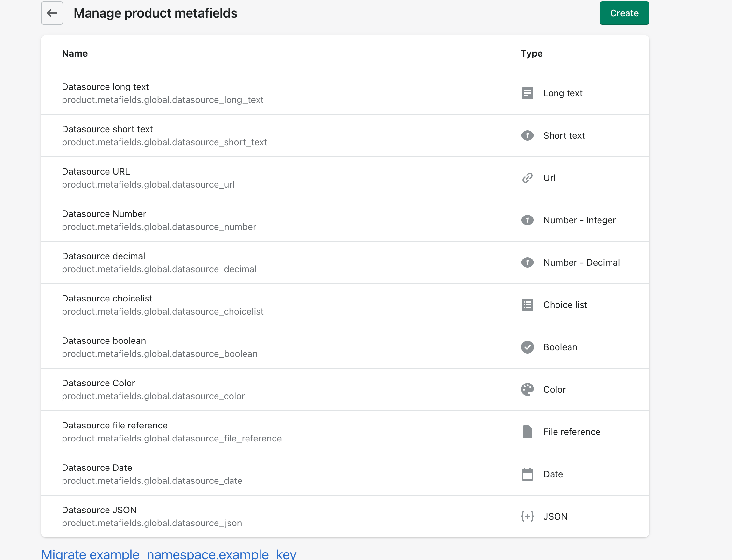Select the Datasource Number metafield

(104, 214)
